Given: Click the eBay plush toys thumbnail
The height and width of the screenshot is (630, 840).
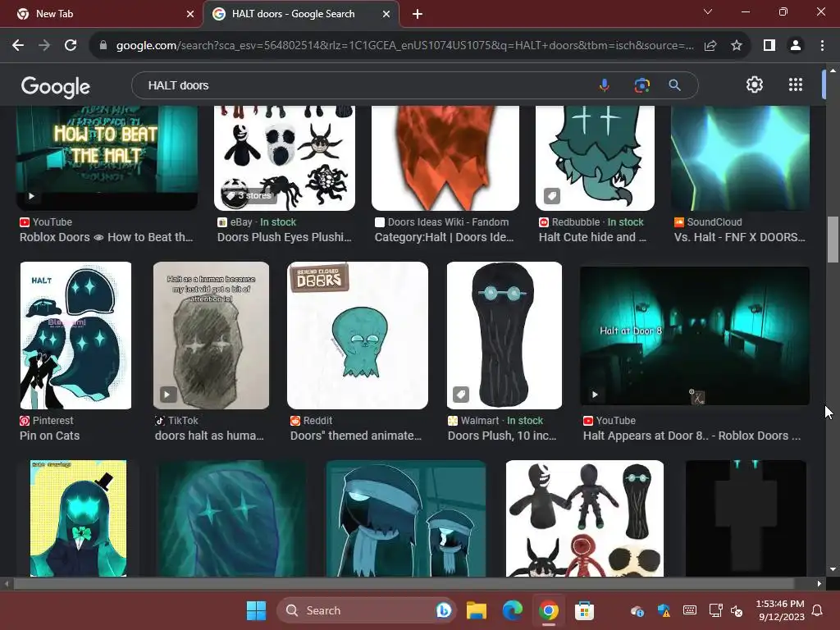Looking at the screenshot, I should [x=285, y=158].
